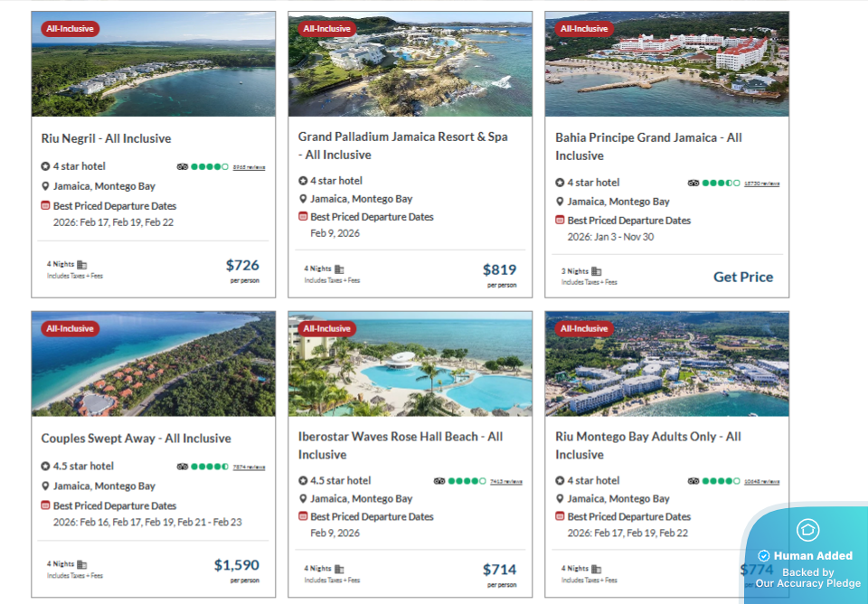Click the building icon next to Grand Palladium's 4 Nights
This screenshot has width=868, height=604.
pyautogui.click(x=339, y=269)
